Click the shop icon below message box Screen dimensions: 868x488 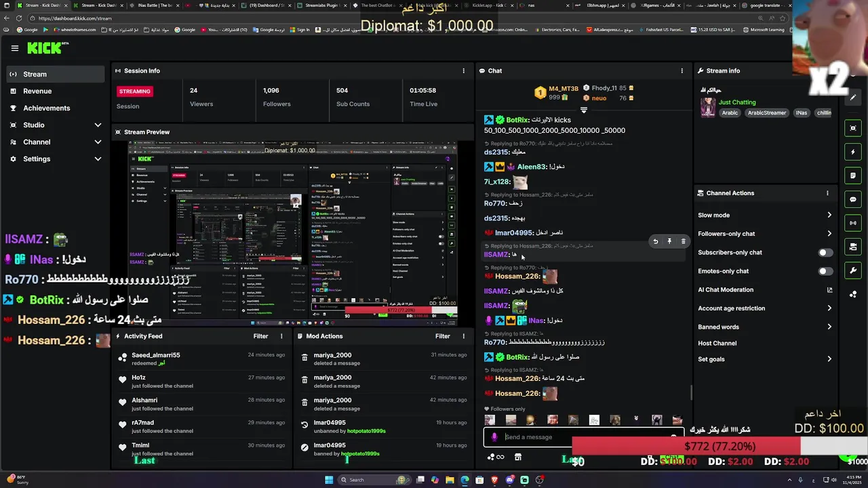click(518, 457)
